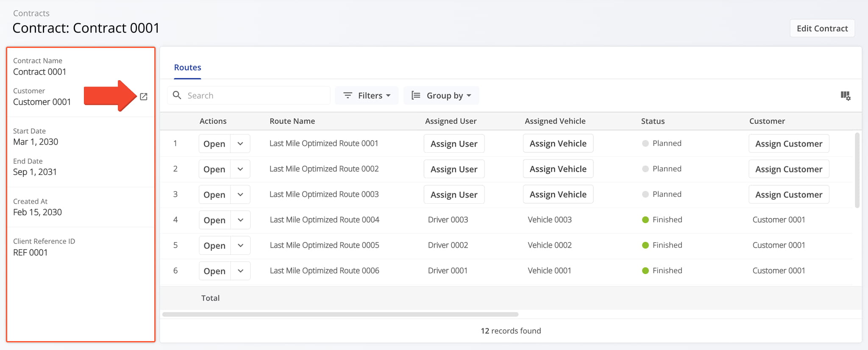
Task: Switch to the Routes tab
Action: [x=187, y=67]
